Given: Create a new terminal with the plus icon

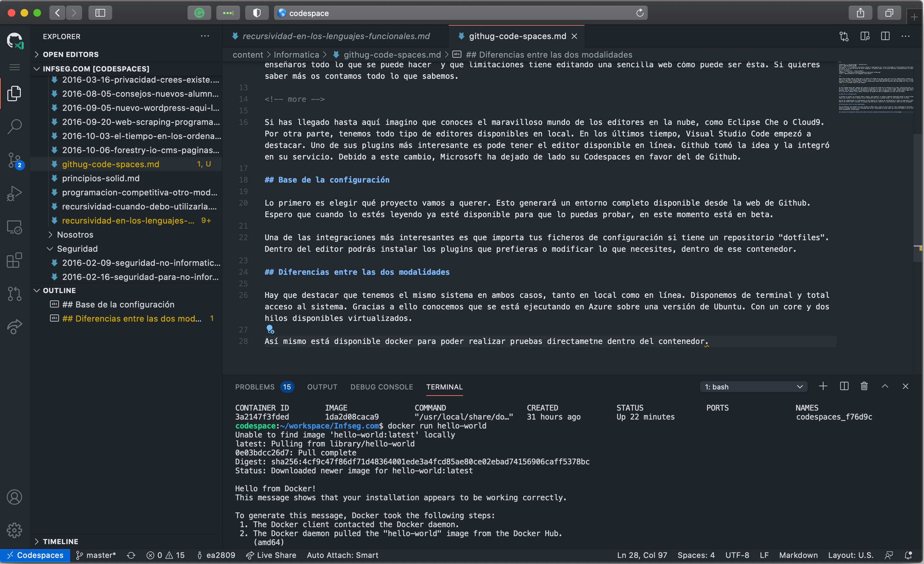Looking at the screenshot, I should [x=823, y=386].
